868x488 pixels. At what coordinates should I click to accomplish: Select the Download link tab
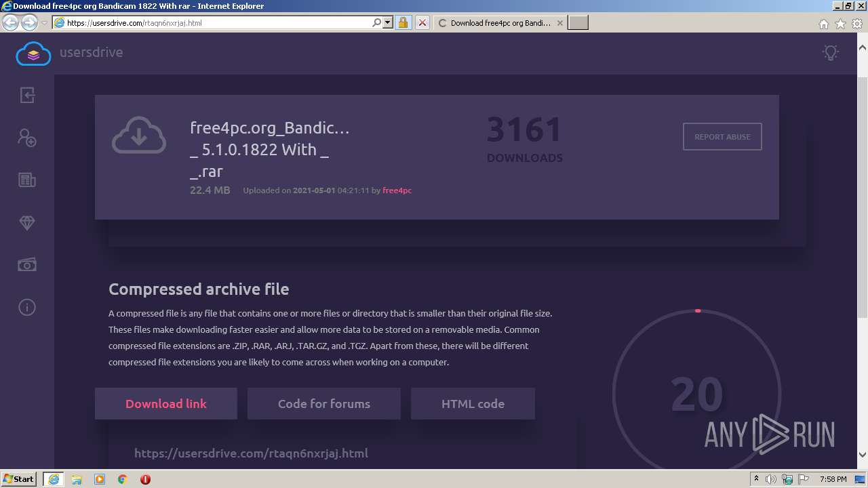tap(166, 403)
